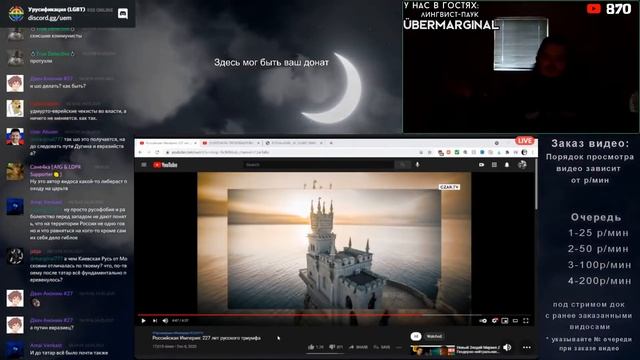640x360 pixels.
Task: Open the recommended video thumbnail
Action: pyautogui.click(x=433, y=351)
